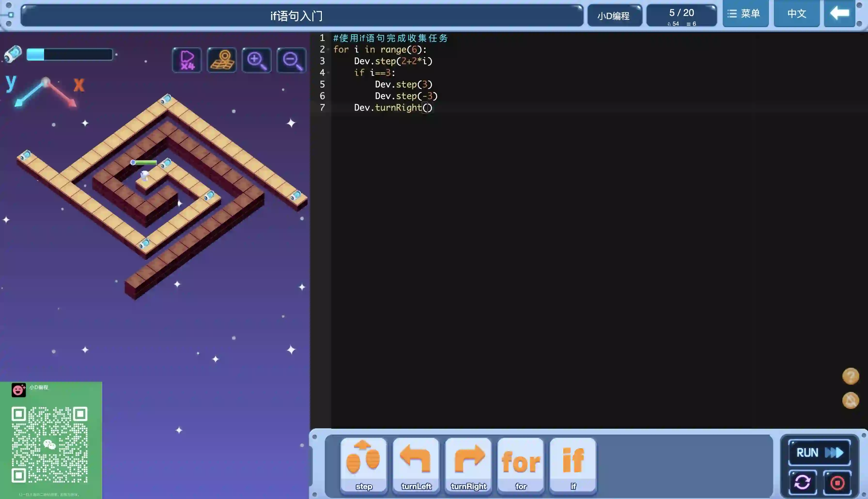Click the battery energy progress bar
This screenshot has height=499, width=868.
coord(70,55)
